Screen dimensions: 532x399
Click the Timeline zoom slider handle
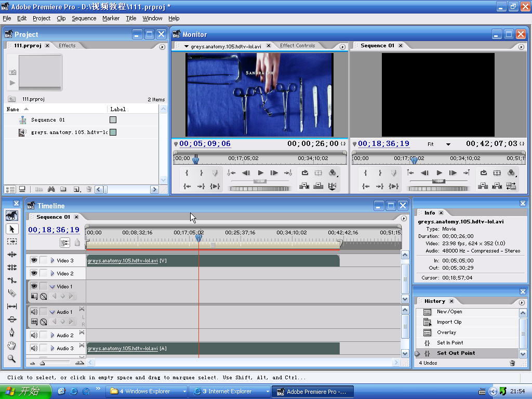coord(43,363)
